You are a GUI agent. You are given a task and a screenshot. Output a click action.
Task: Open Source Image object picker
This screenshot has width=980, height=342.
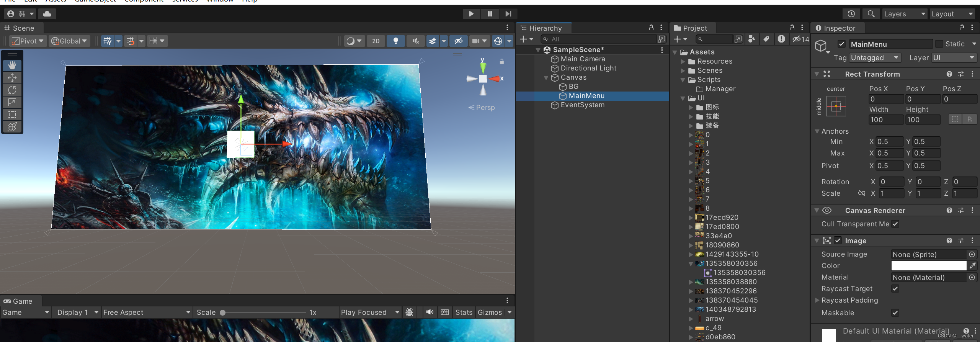coord(972,254)
